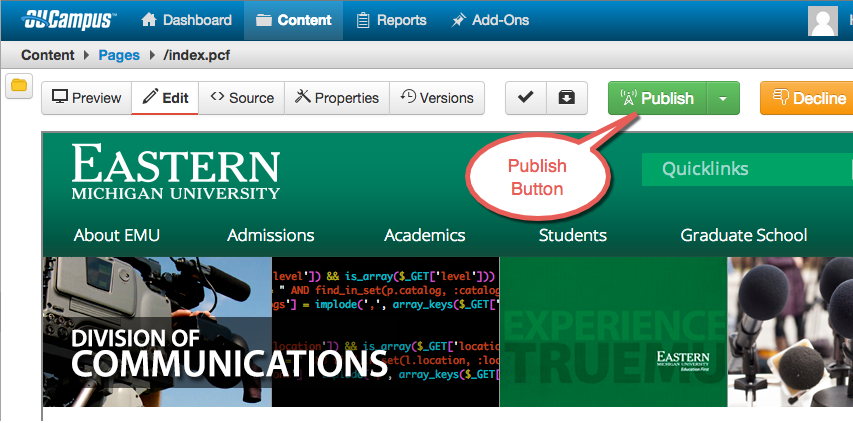The image size is (853, 423).
Task: Click the Quicklinks field
Action: tap(745, 169)
